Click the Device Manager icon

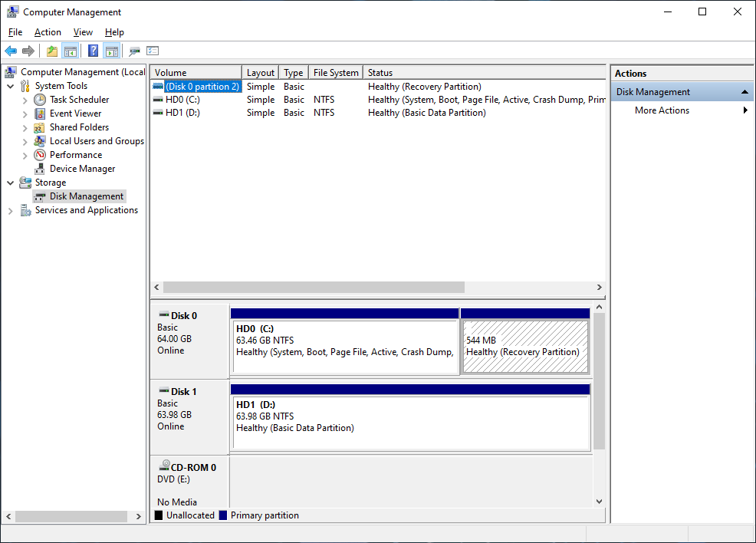(x=40, y=169)
